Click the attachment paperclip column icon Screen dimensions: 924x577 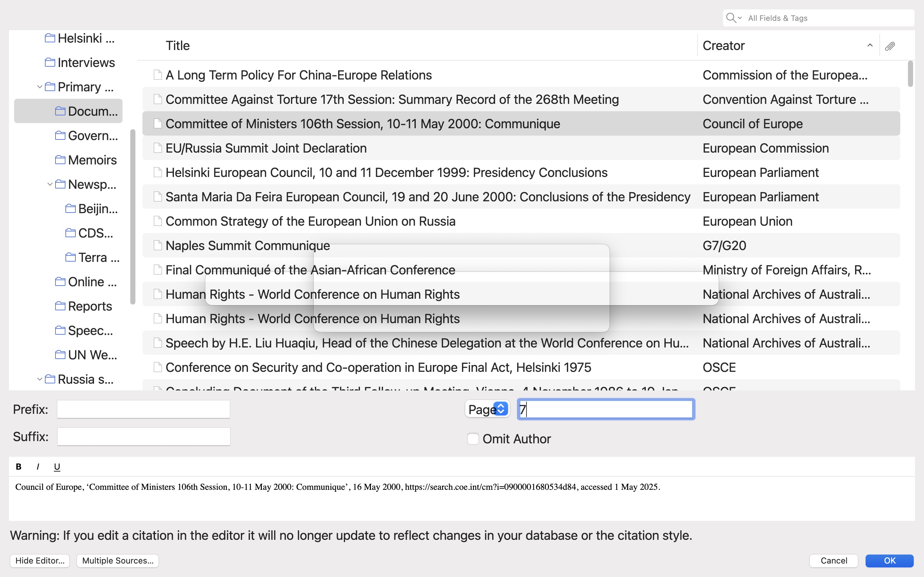click(890, 46)
